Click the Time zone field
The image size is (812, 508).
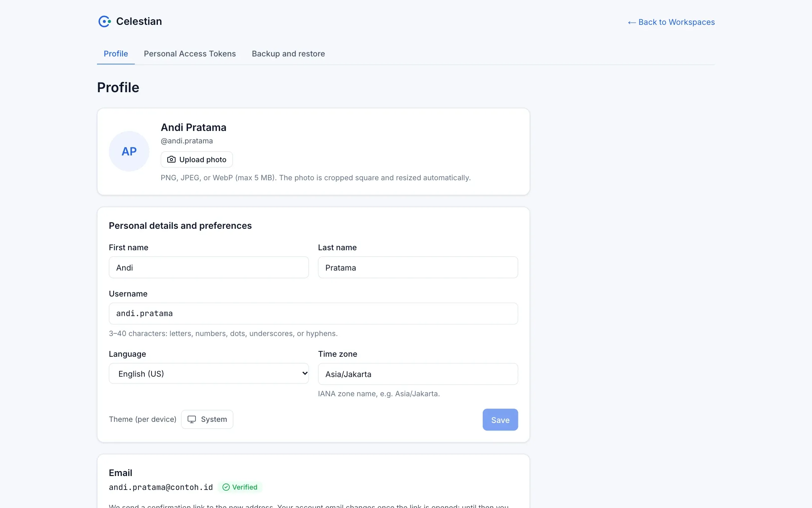coord(418,374)
